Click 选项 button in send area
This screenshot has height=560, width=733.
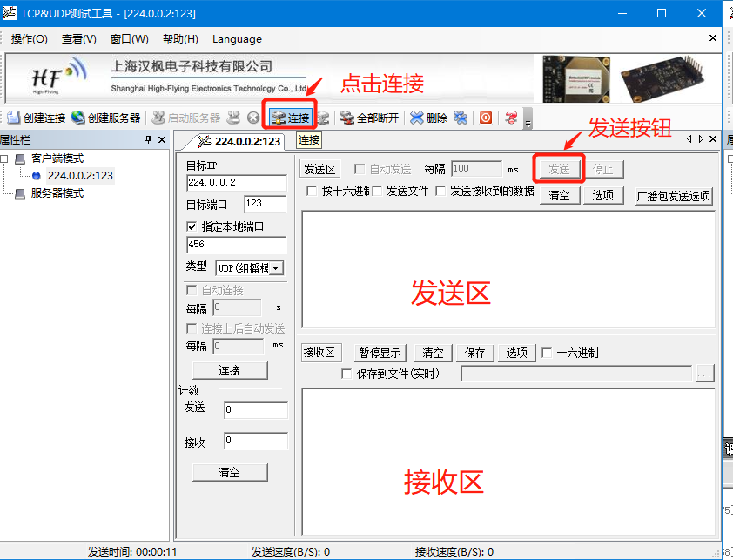(x=603, y=196)
